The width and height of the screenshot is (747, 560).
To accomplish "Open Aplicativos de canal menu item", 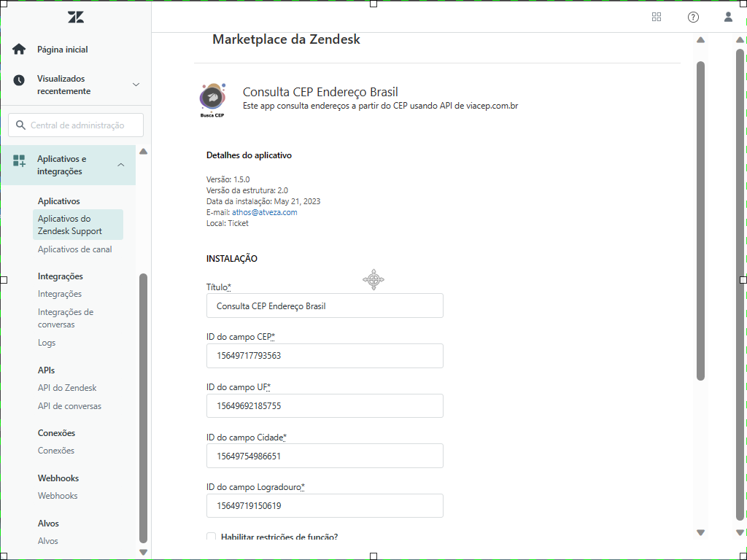I will coord(74,249).
